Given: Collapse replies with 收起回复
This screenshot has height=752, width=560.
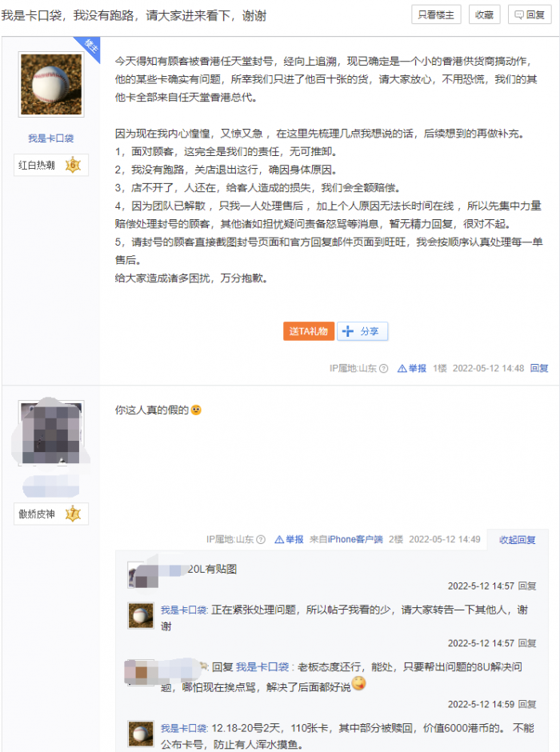Looking at the screenshot, I should [518, 540].
